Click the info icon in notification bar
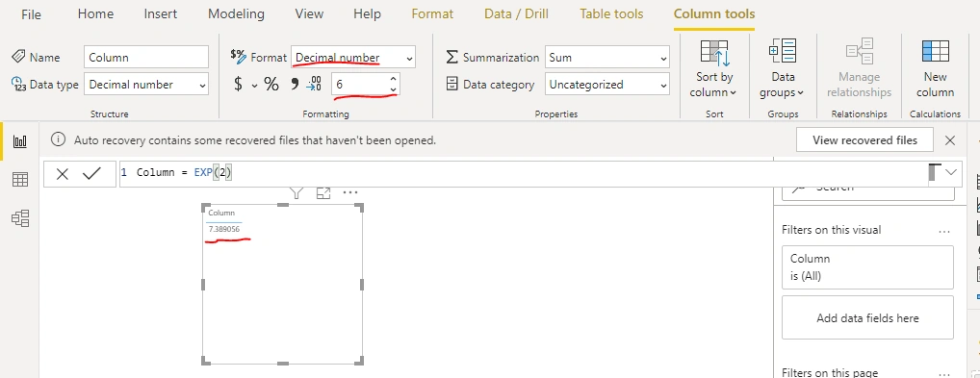Viewport: 980px width, 378px height. click(x=58, y=140)
